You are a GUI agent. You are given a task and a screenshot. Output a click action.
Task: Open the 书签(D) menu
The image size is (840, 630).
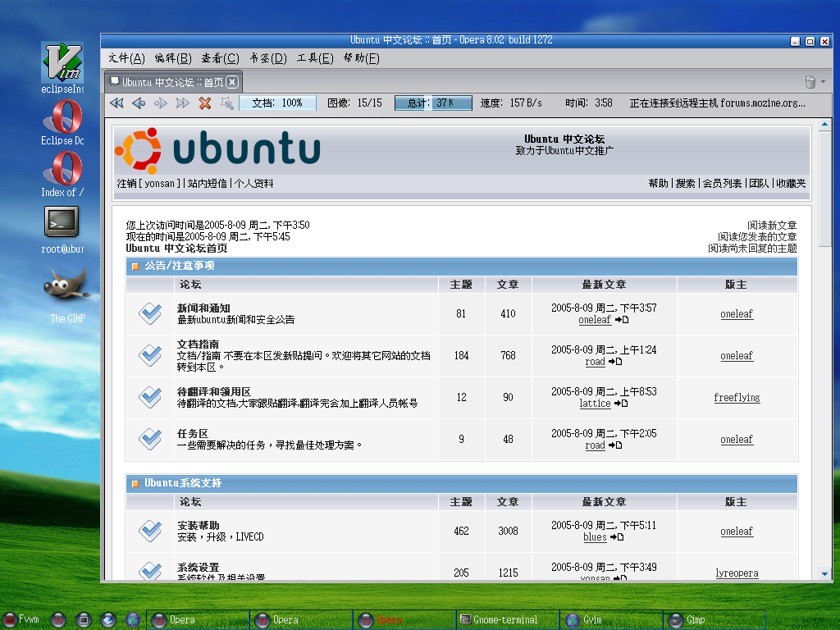(268, 58)
